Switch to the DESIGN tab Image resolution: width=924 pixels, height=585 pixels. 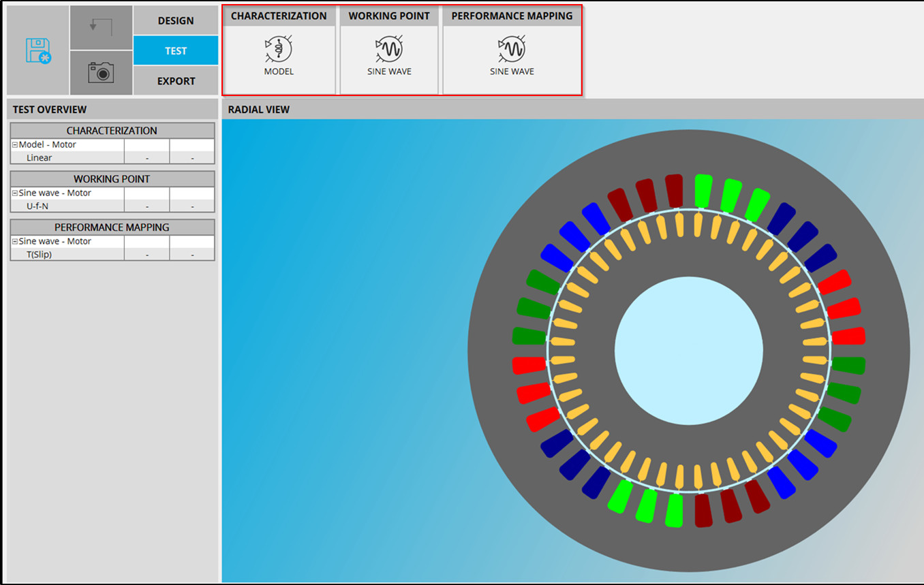pos(176,20)
